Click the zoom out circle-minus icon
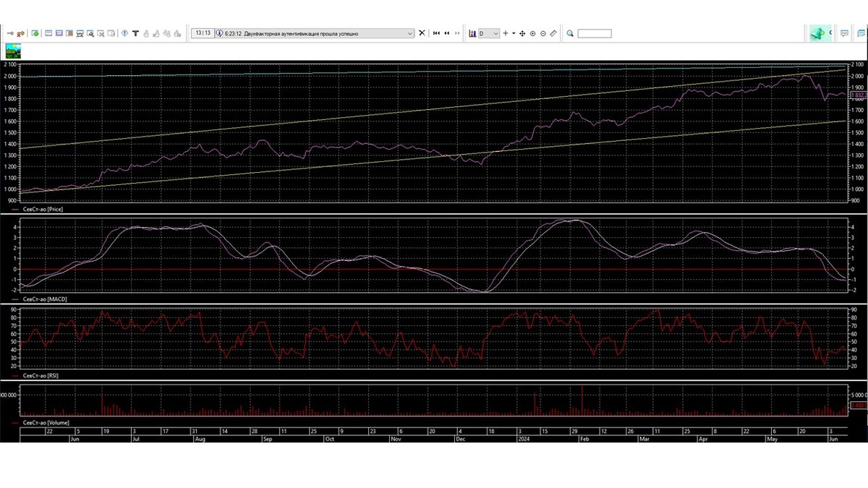 point(543,33)
